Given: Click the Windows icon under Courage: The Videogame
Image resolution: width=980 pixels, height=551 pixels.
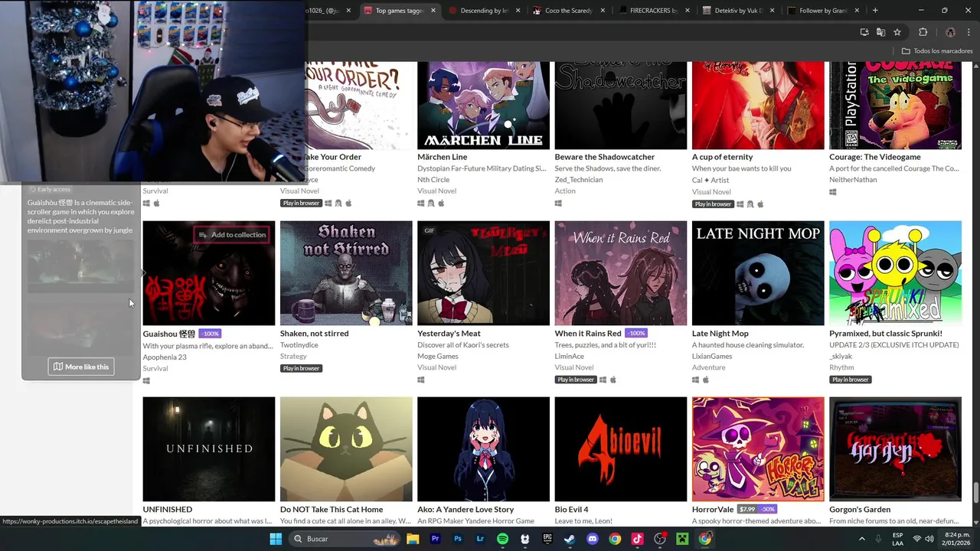Looking at the screenshot, I should point(833,192).
